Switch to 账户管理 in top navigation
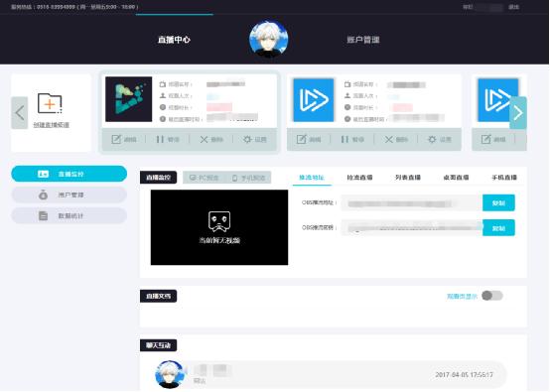 (363, 40)
